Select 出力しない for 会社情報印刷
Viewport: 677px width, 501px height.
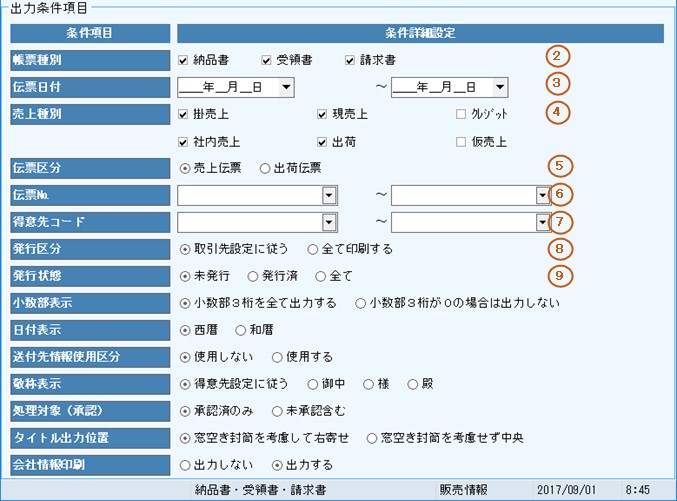[184, 464]
